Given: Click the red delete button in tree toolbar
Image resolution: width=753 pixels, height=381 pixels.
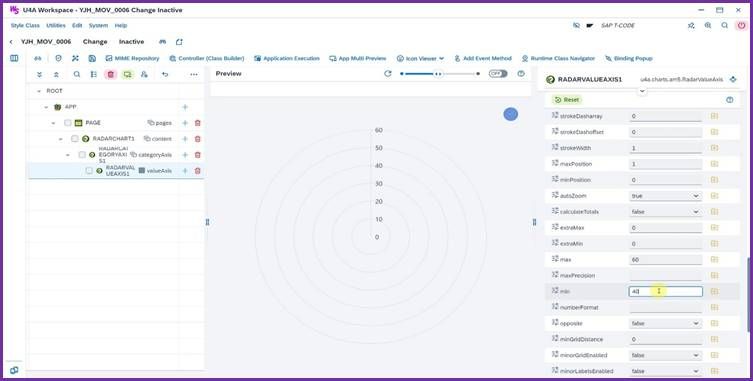Looking at the screenshot, I should click(110, 74).
